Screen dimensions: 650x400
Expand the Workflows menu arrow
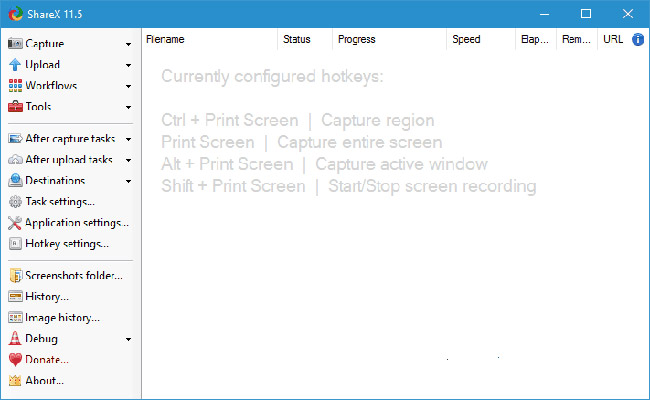point(129,86)
